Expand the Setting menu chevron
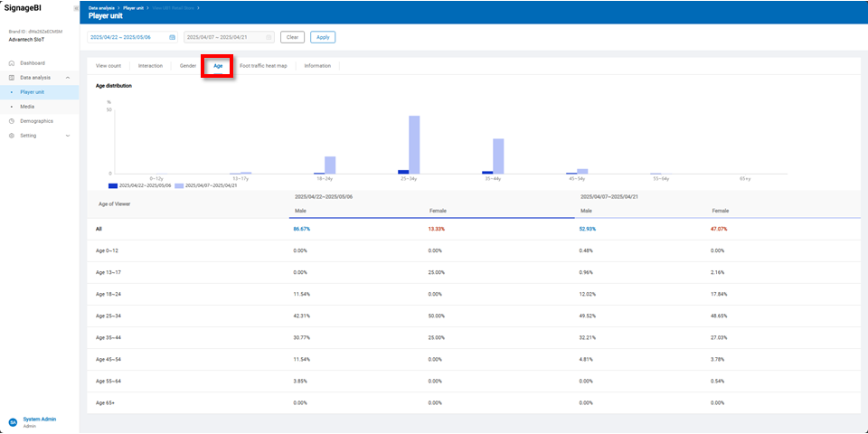 point(69,136)
